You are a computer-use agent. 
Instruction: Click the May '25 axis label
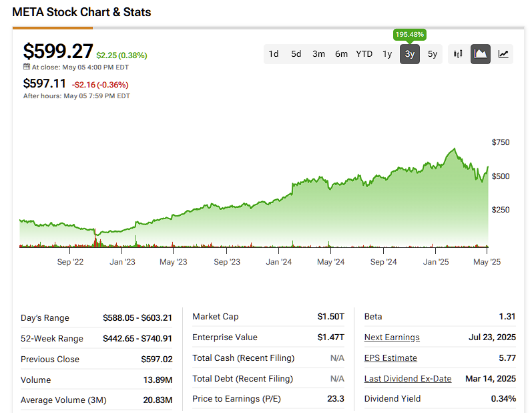coord(487,262)
